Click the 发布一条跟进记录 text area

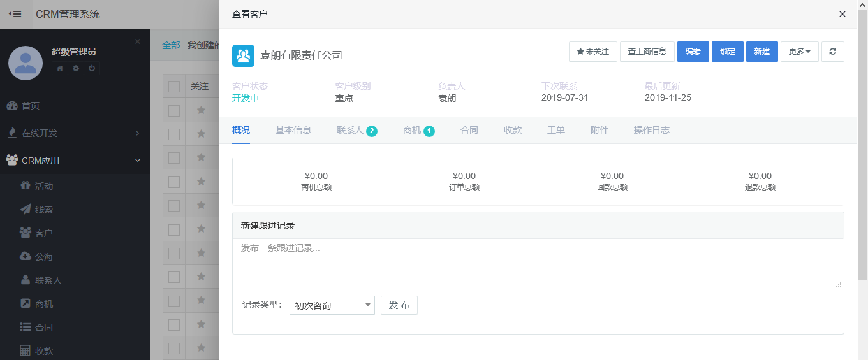pos(537,264)
